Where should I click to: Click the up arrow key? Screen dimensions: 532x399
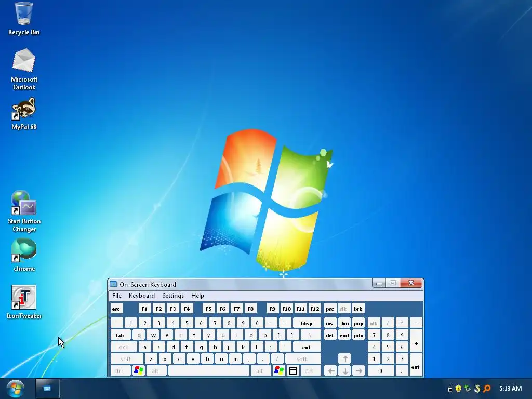click(345, 358)
